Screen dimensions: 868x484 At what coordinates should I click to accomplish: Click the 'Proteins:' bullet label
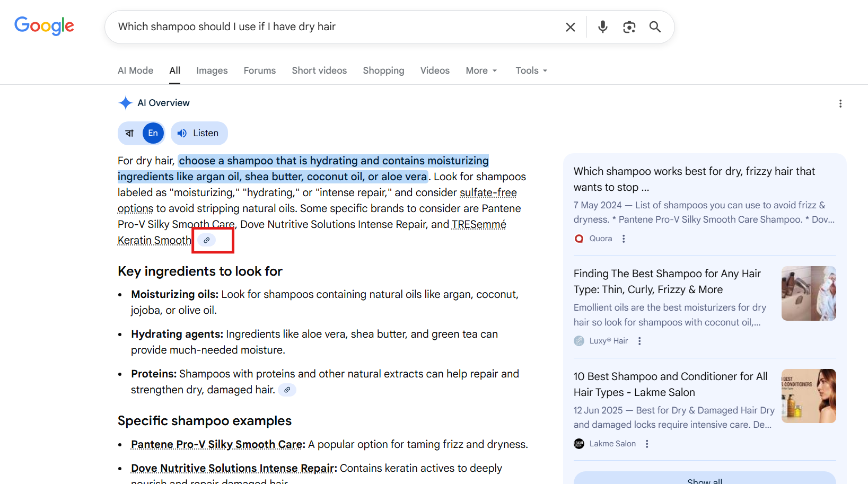coord(154,374)
